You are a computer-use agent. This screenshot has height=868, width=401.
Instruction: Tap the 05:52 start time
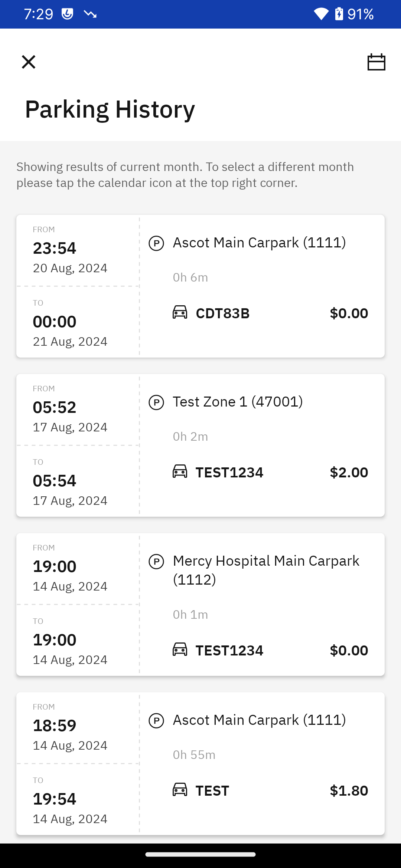point(55,407)
